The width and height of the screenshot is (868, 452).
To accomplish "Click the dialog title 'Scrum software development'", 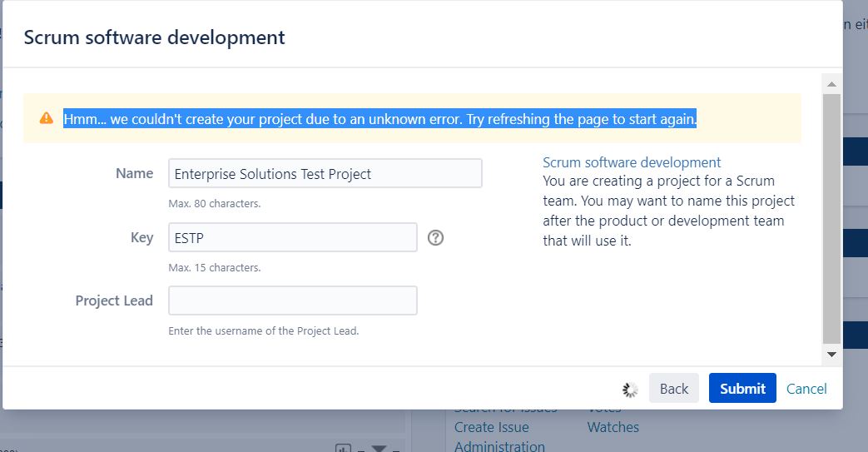I will (154, 37).
